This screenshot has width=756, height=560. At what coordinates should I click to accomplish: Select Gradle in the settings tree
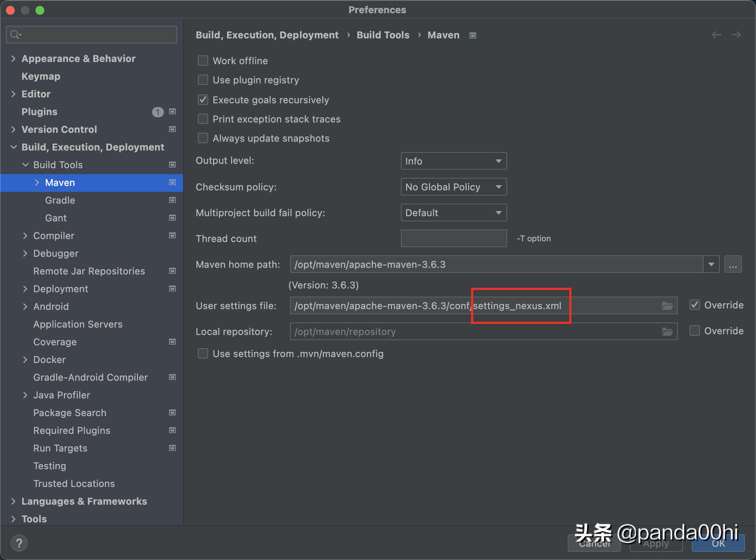(x=60, y=200)
